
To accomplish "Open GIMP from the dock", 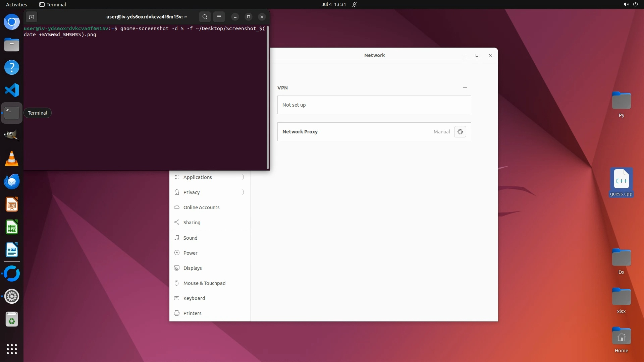I will click(x=12, y=135).
